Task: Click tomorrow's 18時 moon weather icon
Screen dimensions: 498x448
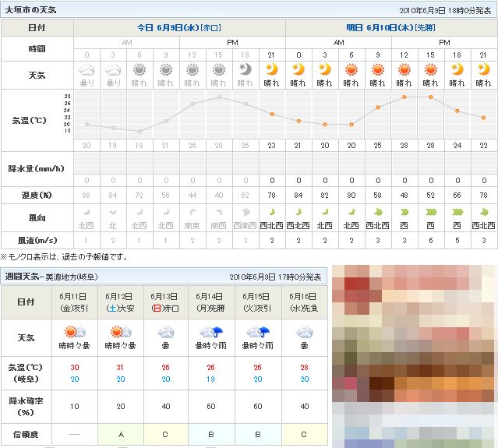Action: pos(457,69)
